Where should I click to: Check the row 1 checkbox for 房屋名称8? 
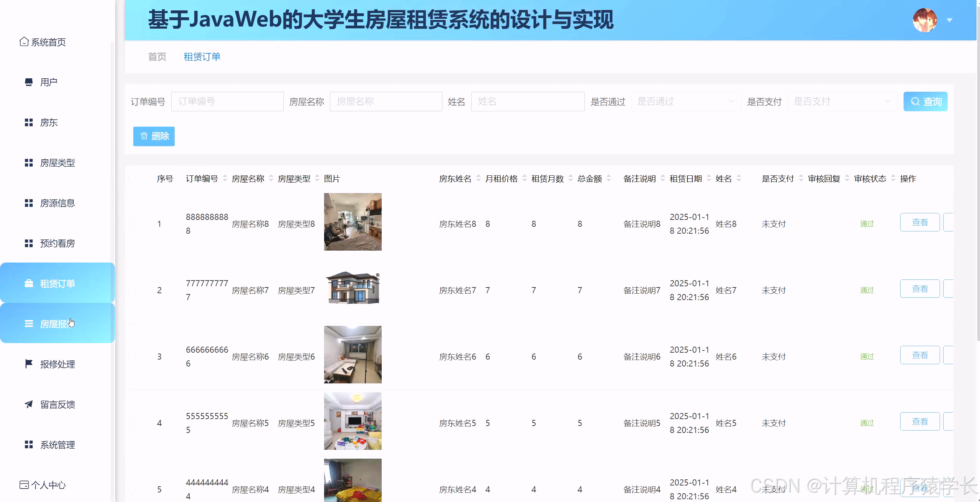point(132,224)
